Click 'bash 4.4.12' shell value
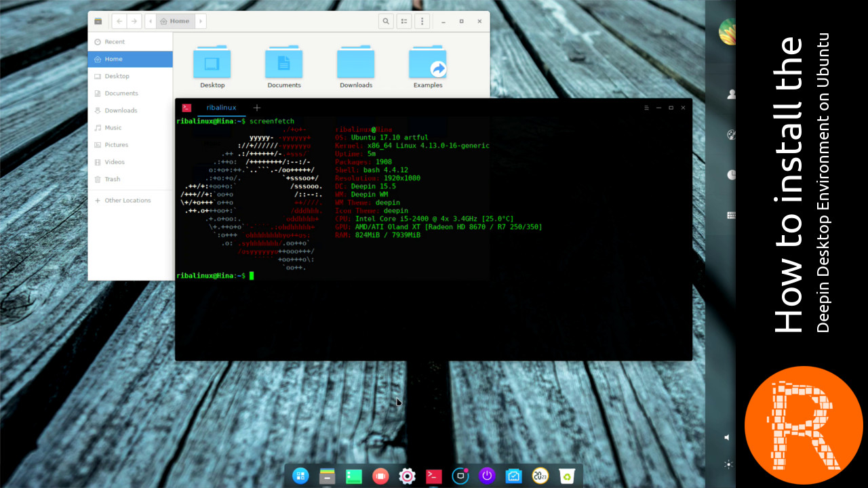 [x=385, y=170]
